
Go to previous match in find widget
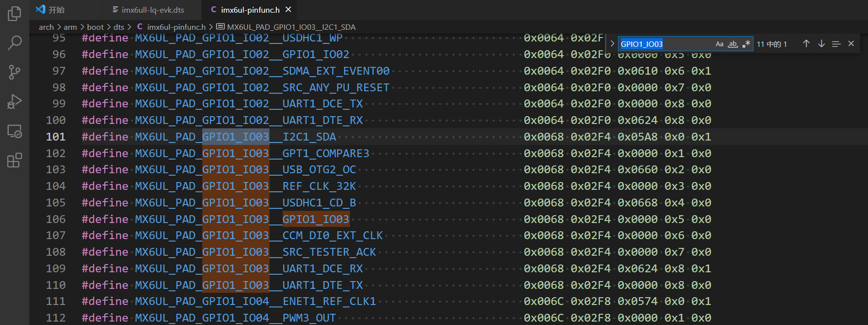click(806, 43)
